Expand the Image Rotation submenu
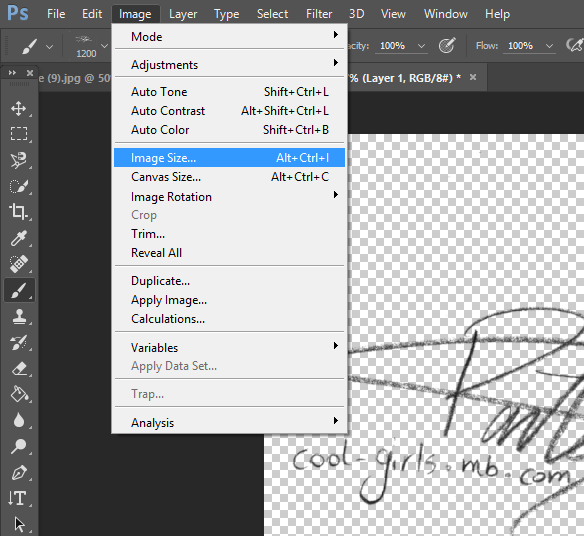The image size is (584, 536). [x=229, y=196]
